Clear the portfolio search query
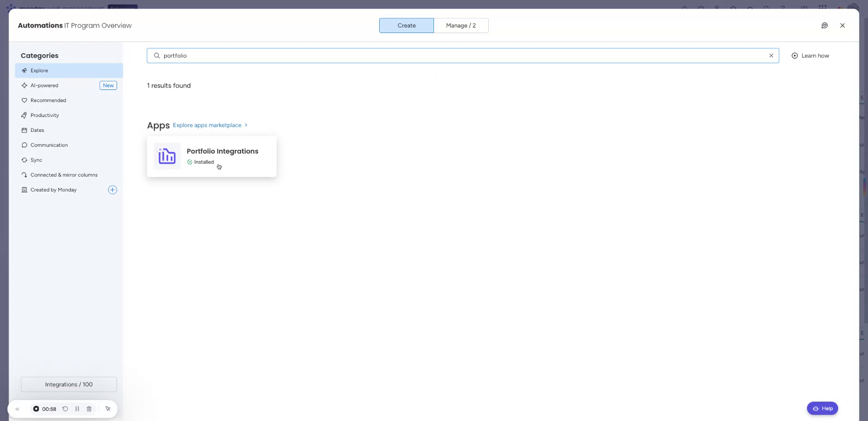Image resolution: width=868 pixels, height=421 pixels. [771, 55]
